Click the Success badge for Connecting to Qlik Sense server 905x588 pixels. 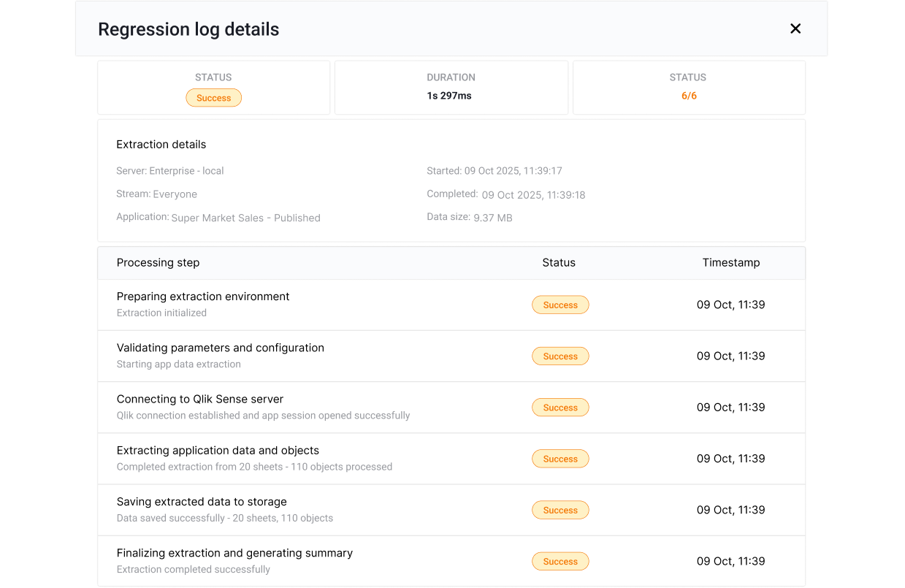[x=560, y=407]
